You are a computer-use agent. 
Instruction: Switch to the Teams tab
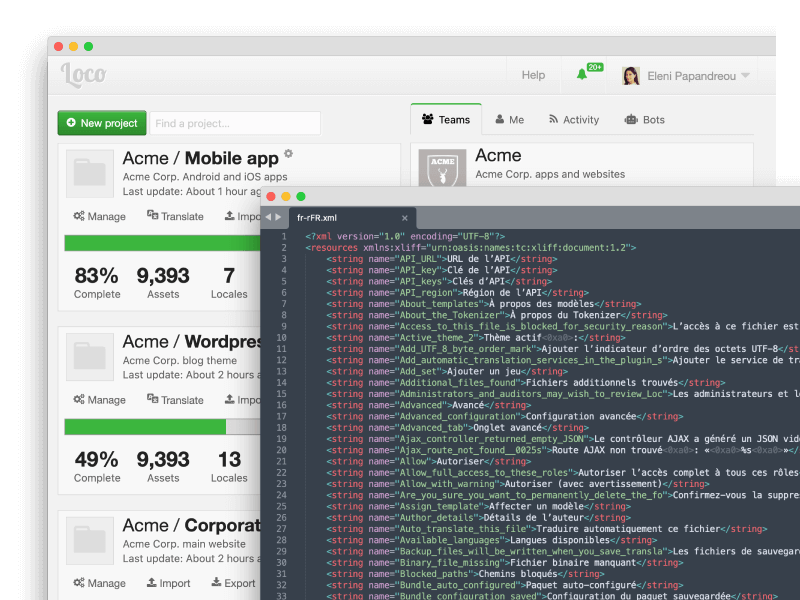pos(446,120)
